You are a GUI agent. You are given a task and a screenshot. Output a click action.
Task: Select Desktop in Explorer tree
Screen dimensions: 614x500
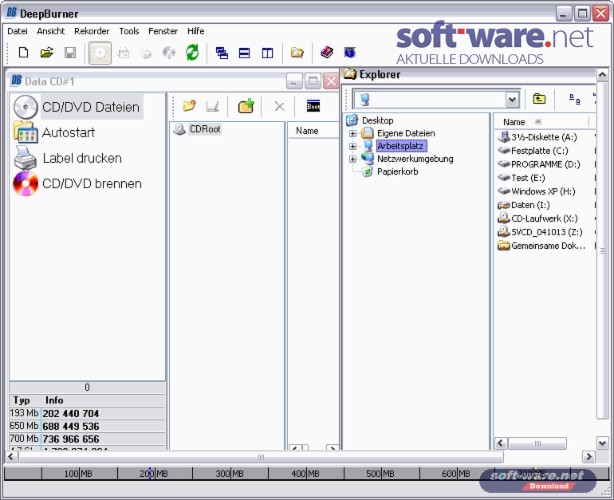[x=377, y=121]
